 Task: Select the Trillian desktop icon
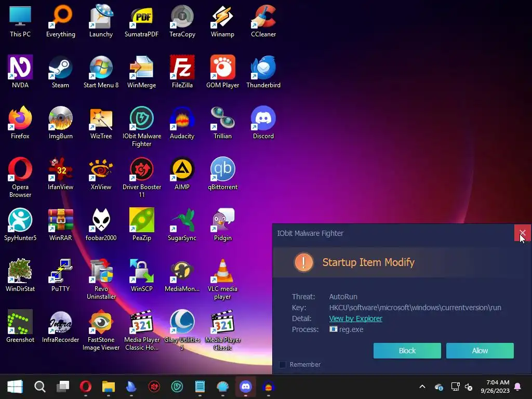coord(222,123)
